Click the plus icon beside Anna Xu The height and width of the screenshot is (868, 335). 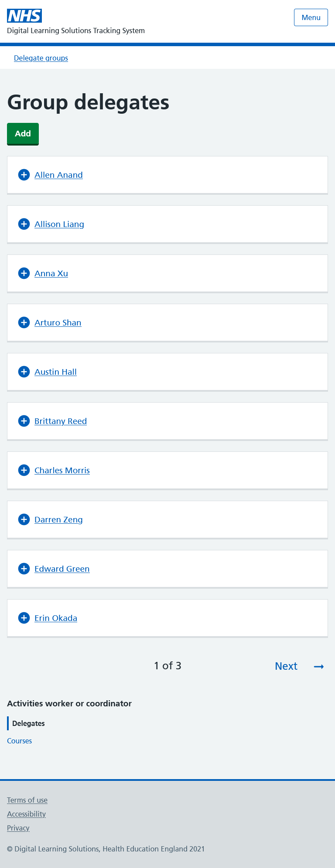(24, 273)
